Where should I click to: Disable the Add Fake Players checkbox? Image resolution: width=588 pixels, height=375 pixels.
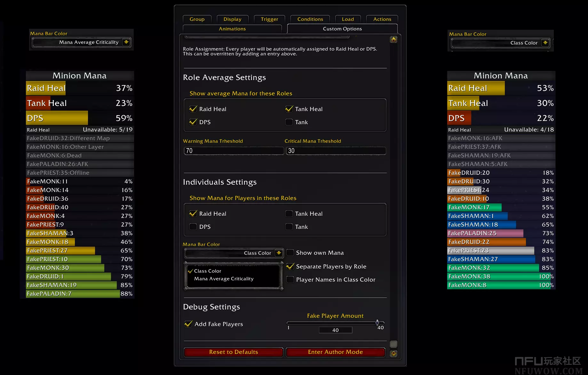point(188,324)
